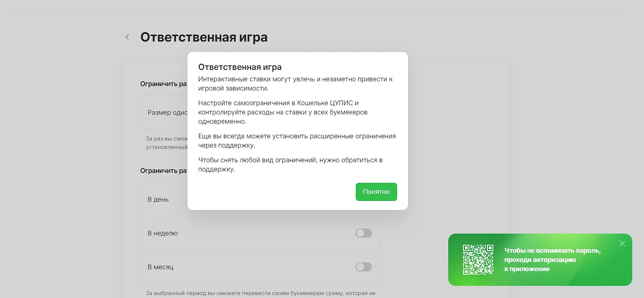Click the banner text Чтобы не вспоминать пароль
The width and height of the screenshot is (644, 298).
pyautogui.click(x=552, y=251)
